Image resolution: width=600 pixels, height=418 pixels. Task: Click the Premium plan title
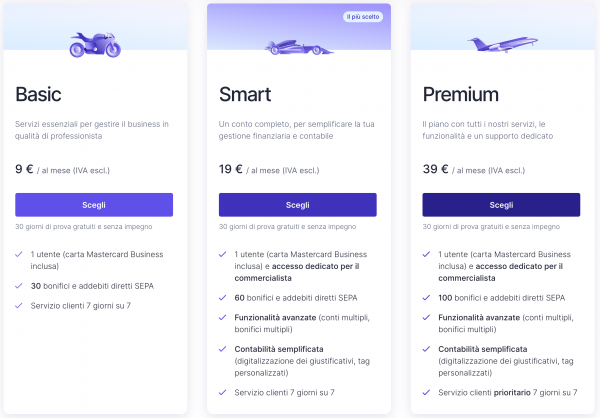tap(460, 95)
